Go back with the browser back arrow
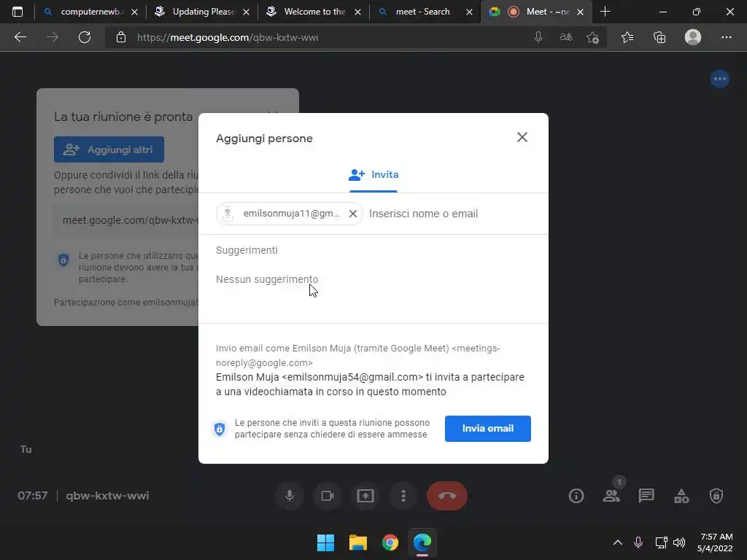The image size is (747, 560). coord(20,37)
